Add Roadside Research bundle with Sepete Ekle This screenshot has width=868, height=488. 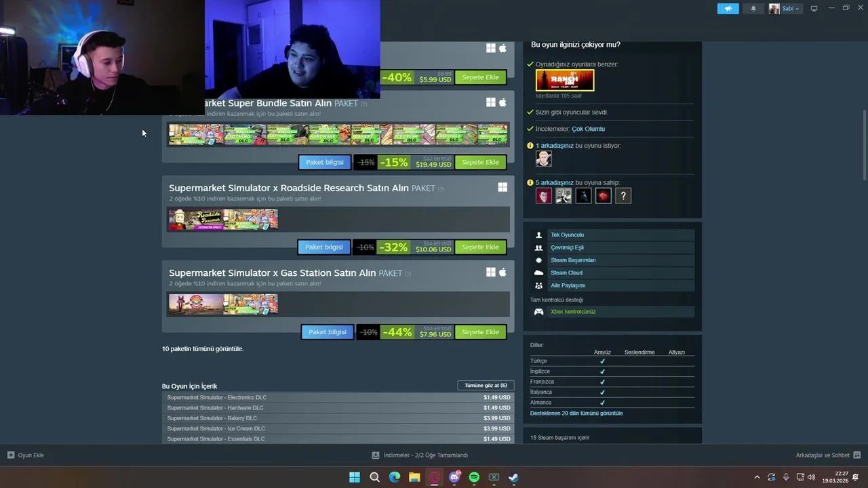[x=480, y=247]
